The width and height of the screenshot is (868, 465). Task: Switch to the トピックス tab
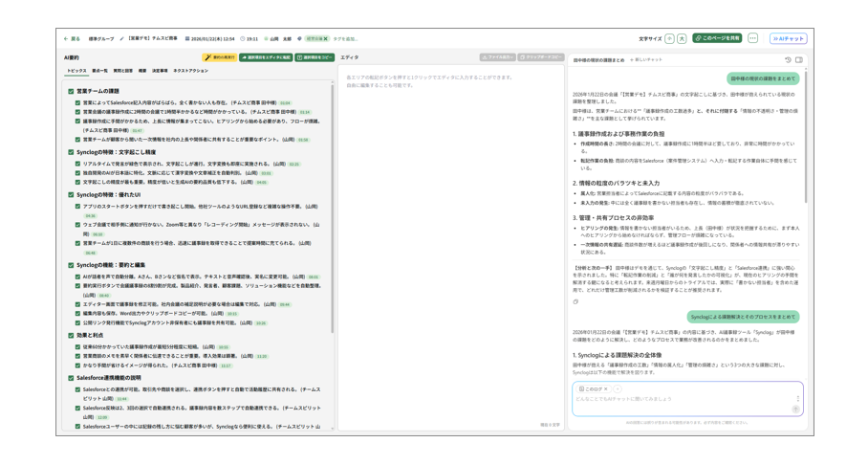(76, 71)
